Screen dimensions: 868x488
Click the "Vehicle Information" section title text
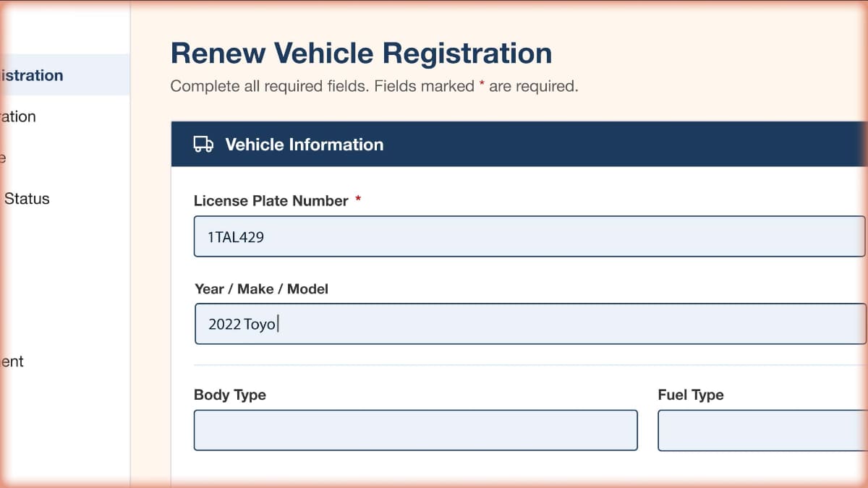tap(304, 145)
